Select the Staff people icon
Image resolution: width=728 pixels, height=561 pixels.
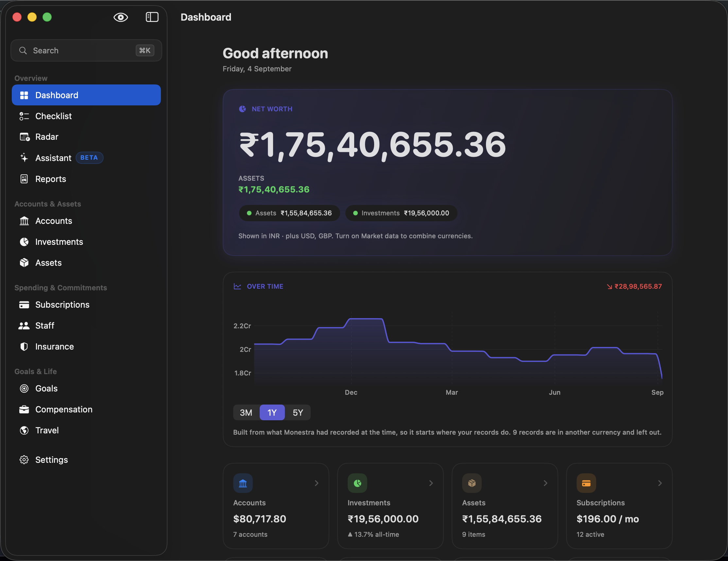(24, 326)
